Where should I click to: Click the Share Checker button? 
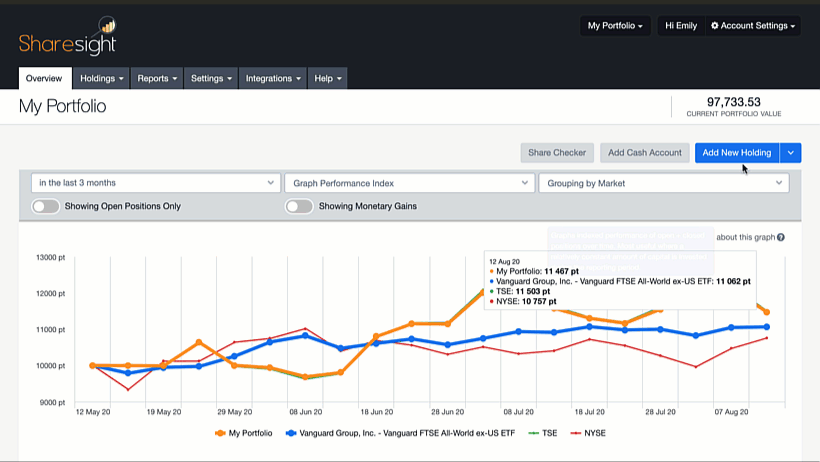557,153
